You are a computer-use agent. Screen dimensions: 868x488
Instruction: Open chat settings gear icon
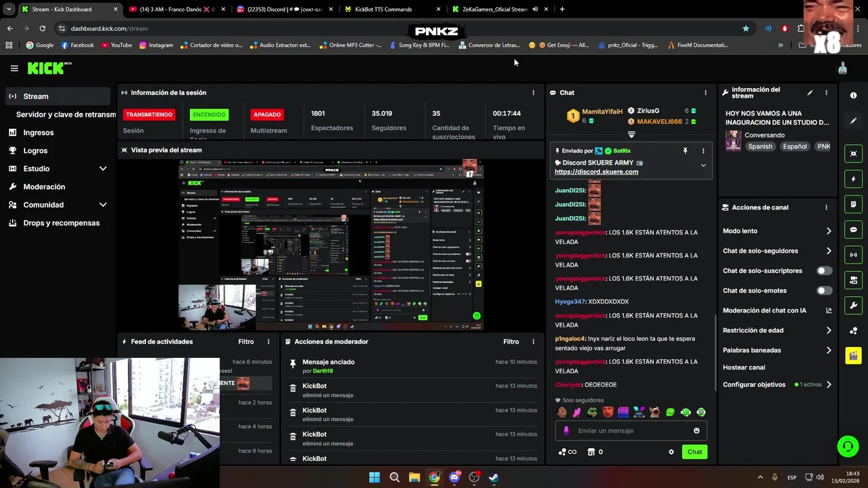point(671,452)
